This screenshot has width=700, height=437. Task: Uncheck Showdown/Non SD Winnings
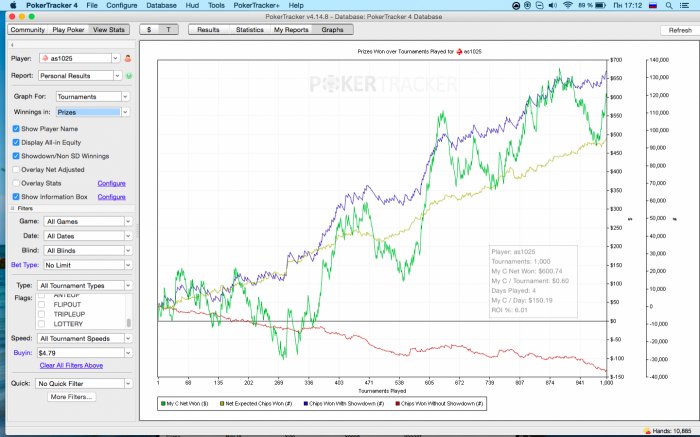(x=16, y=156)
